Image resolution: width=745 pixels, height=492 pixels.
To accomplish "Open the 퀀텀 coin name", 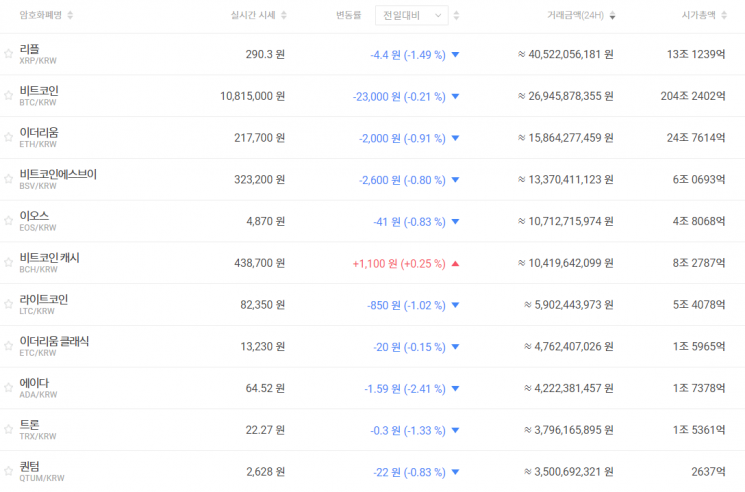I will click(29, 466).
